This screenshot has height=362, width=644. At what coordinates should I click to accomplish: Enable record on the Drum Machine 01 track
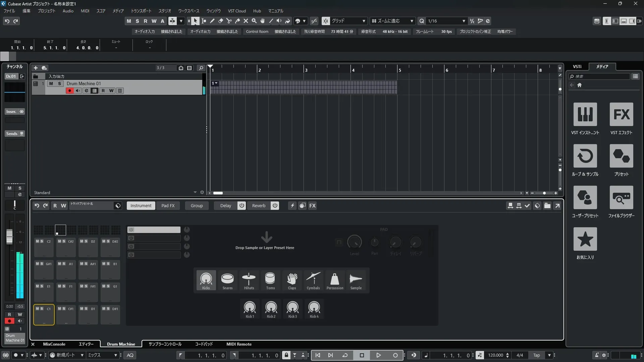coord(69,90)
